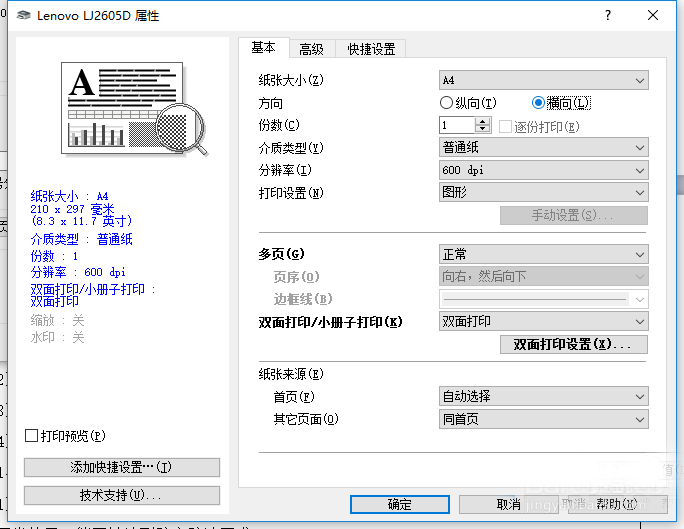Expand the 打印设置 图形 dropdown
This screenshot has height=529, width=684.
[544, 192]
